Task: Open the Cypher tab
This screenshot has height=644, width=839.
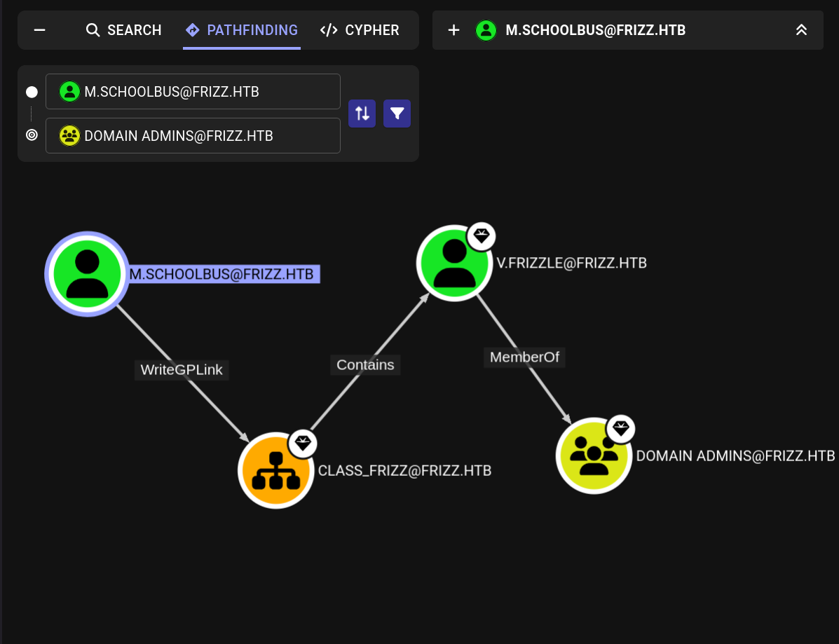Action: click(x=360, y=30)
